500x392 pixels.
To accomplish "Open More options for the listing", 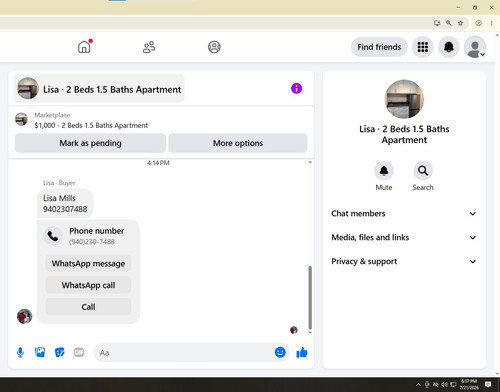I will [x=238, y=143].
